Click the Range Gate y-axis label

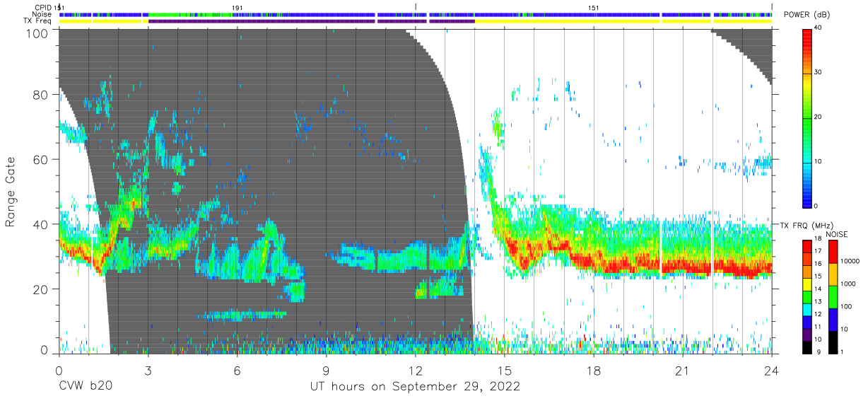(x=11, y=192)
